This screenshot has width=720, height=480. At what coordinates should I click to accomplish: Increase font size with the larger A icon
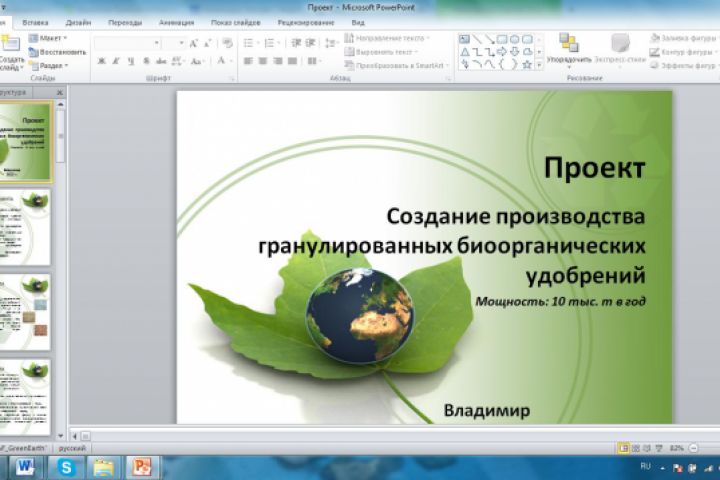coord(193,43)
